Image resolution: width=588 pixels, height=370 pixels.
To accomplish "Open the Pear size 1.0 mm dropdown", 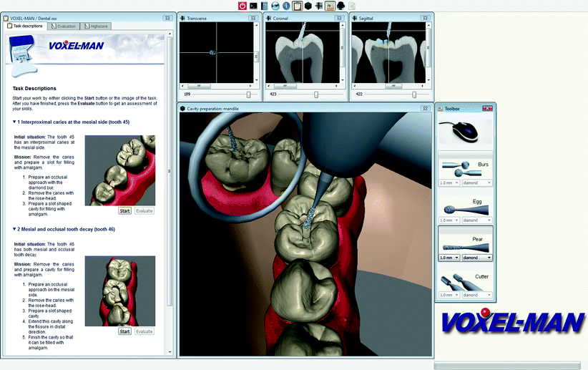I will [449, 258].
